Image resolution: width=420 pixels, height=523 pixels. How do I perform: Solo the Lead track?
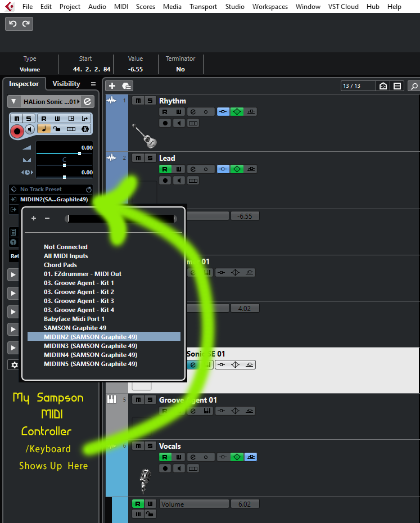coord(150,158)
